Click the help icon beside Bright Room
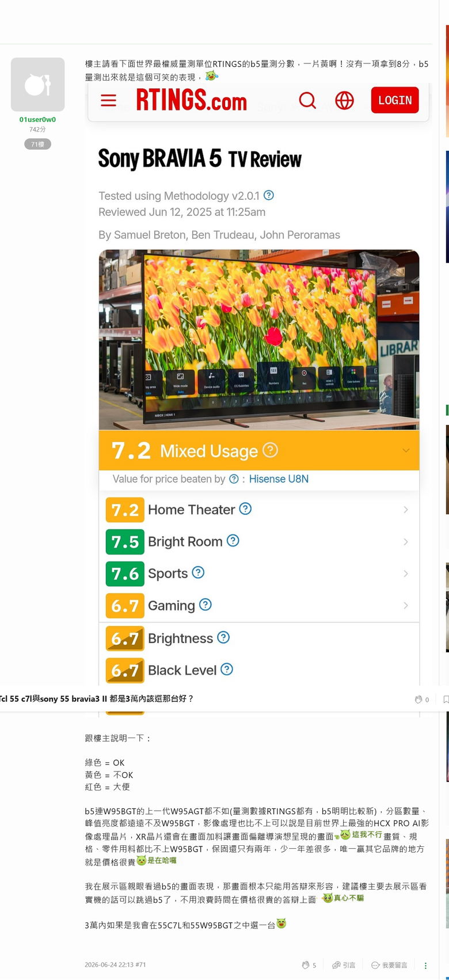 coord(233,540)
